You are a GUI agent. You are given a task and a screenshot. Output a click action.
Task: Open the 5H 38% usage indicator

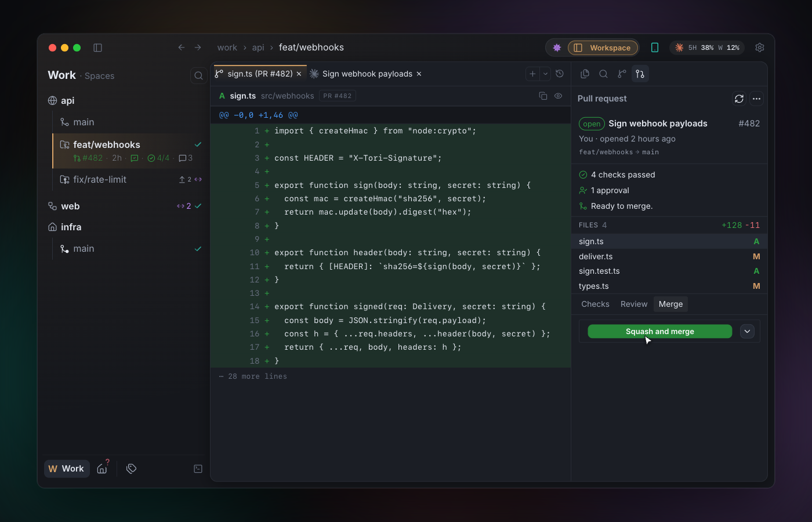(x=707, y=48)
